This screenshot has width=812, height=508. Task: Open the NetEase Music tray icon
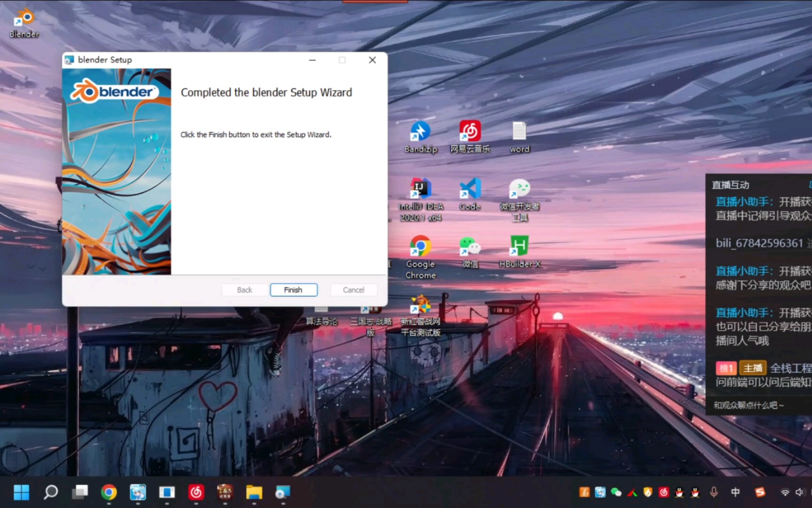[x=664, y=492]
